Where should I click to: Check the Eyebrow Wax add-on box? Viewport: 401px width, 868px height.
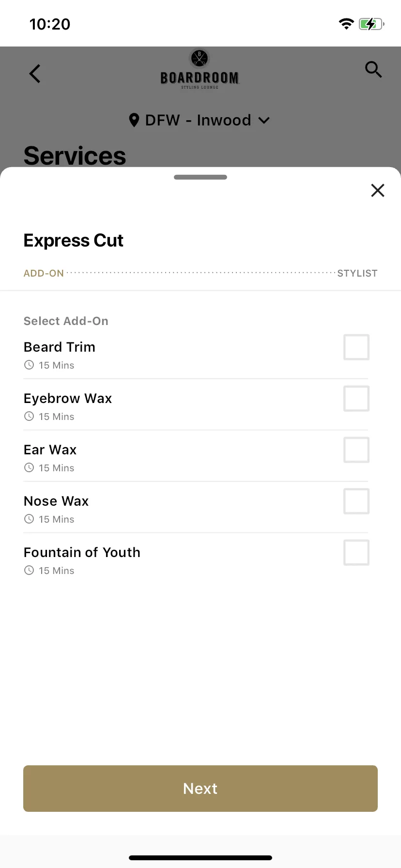[356, 399]
